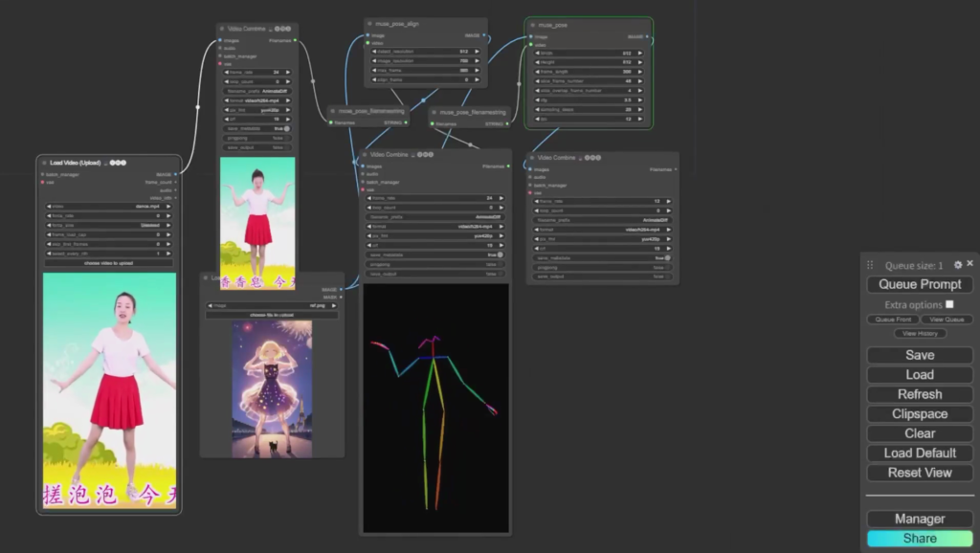Collapse the muse_pose_align node title dot
This screenshot has height=553, width=980.
tap(370, 23)
